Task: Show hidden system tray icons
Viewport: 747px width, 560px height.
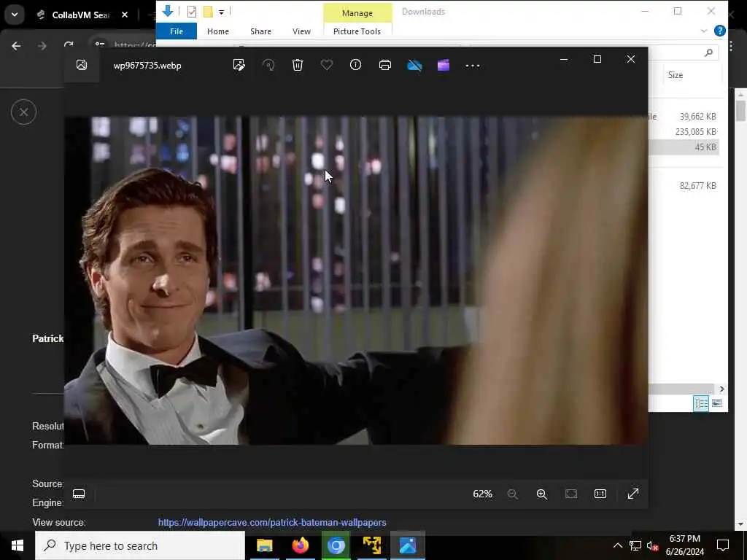Action: 617,545
